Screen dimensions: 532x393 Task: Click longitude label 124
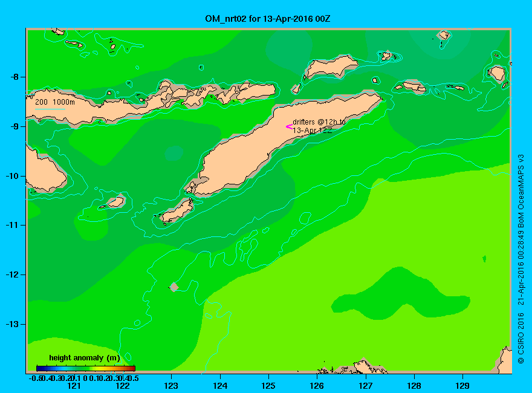click(220, 386)
